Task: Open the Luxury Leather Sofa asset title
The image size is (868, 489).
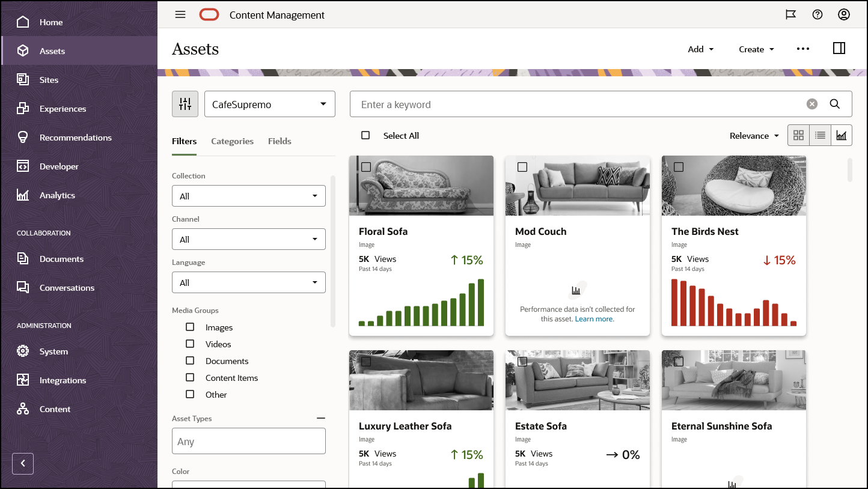Action: tap(405, 426)
